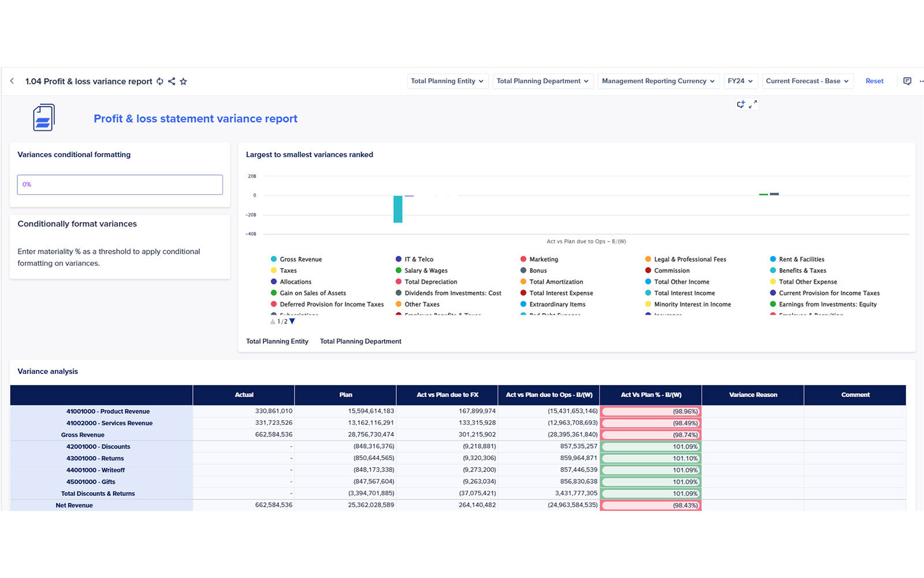The height and width of the screenshot is (578, 924).
Task: Expand the FY24 time period dropdown
Action: [740, 81]
